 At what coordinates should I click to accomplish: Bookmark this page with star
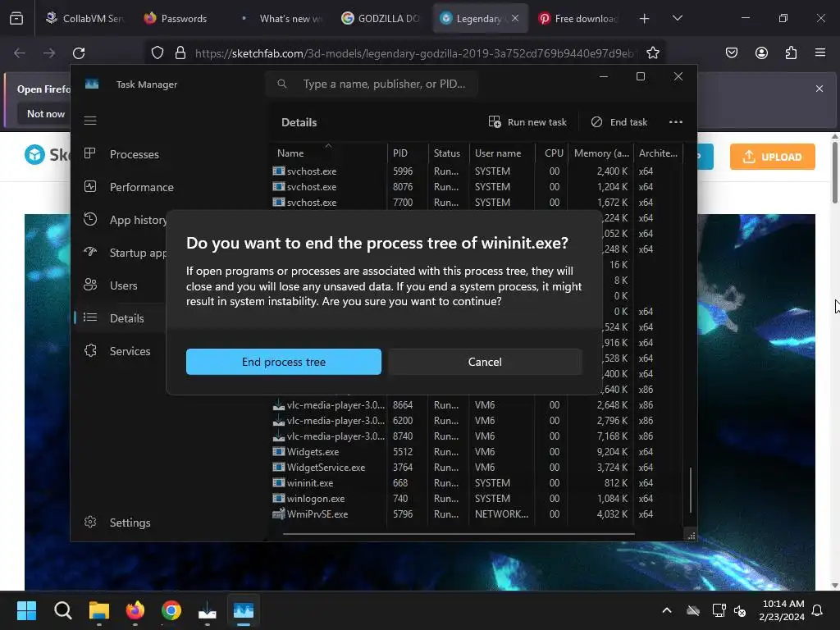[652, 53]
